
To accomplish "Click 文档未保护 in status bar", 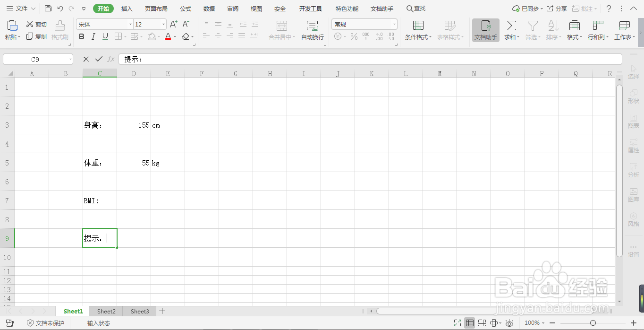I will pos(45,323).
